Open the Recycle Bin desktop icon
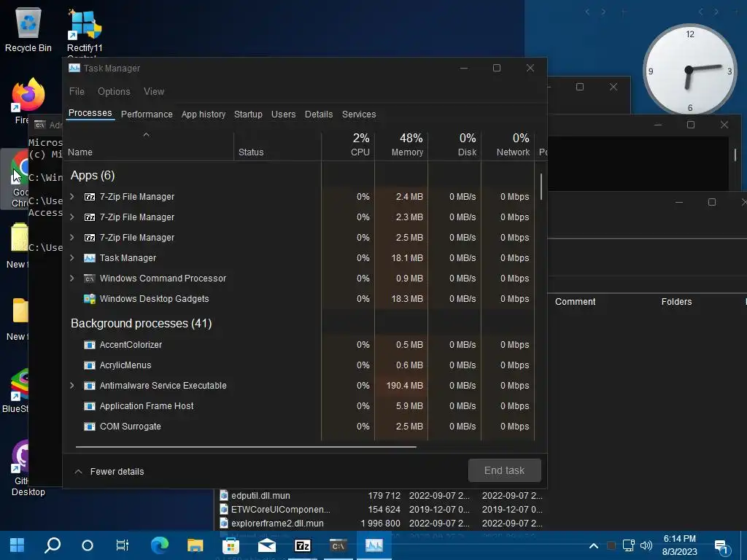This screenshot has height=560, width=747. point(28,30)
